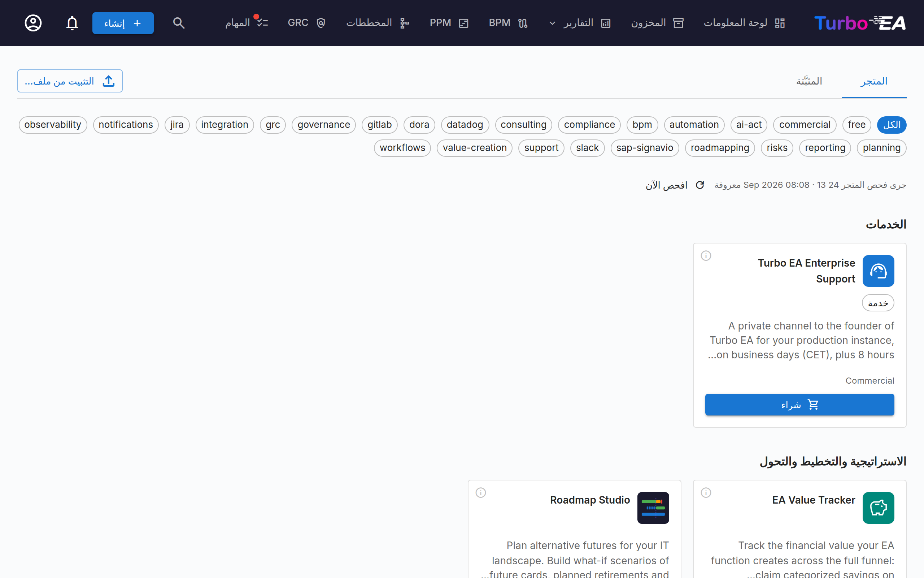
Task: Switch to the المثبّتة installed tab
Action: point(809,81)
